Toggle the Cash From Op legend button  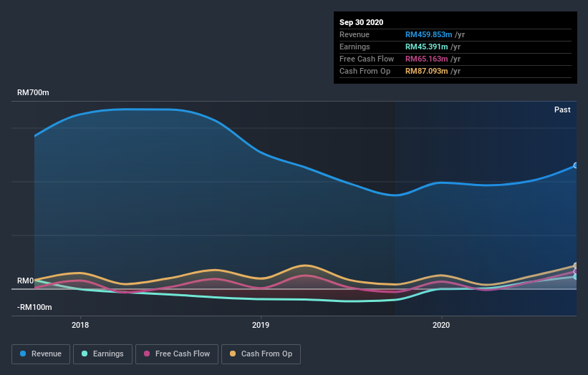pos(261,354)
